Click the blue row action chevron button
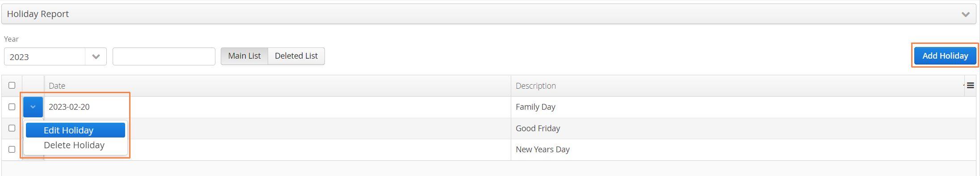Screen dimensions: 980x176 [33, 107]
